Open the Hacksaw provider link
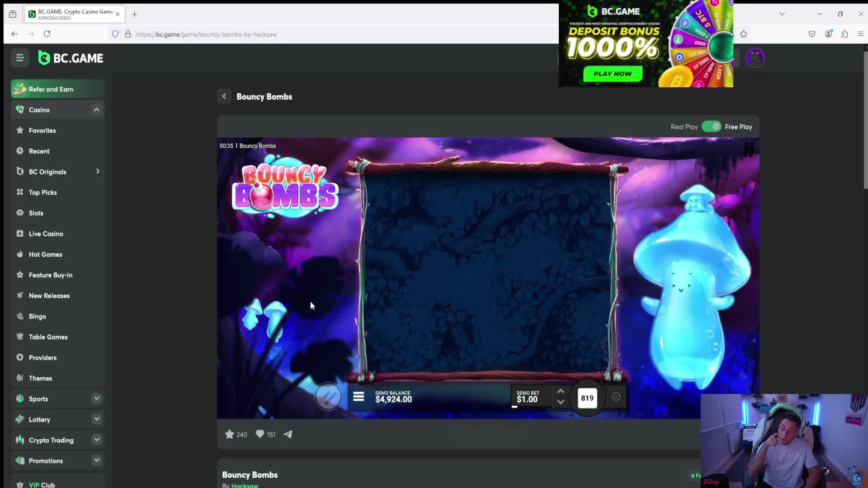868x488 pixels. click(245, 485)
